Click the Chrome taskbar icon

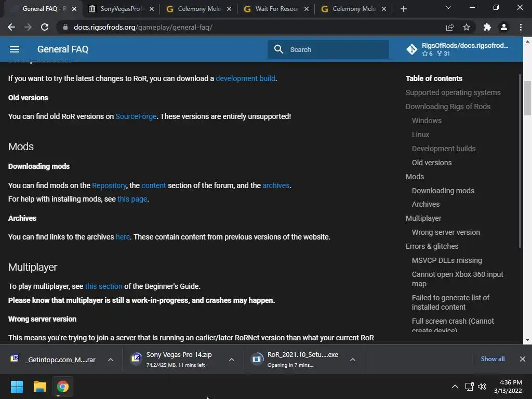(x=63, y=387)
